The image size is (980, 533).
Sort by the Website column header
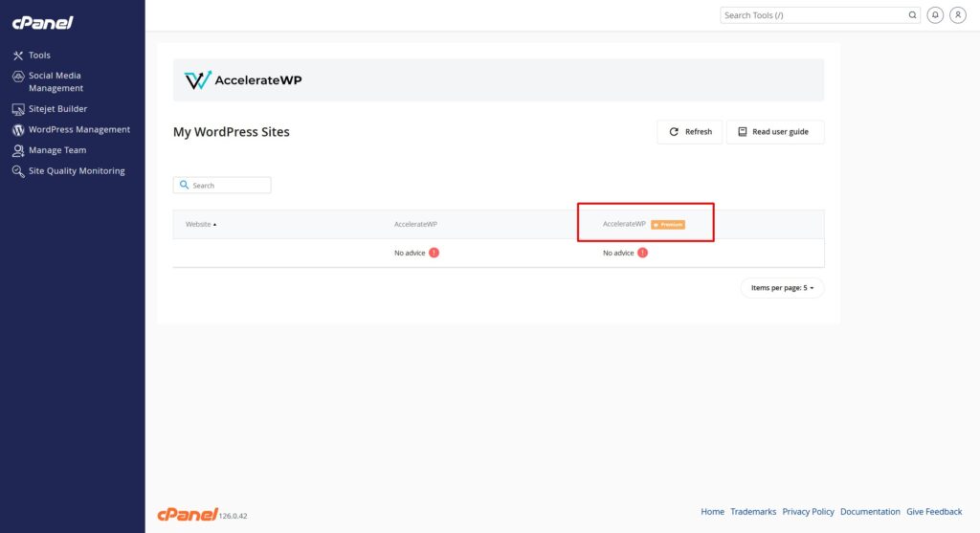coord(200,224)
